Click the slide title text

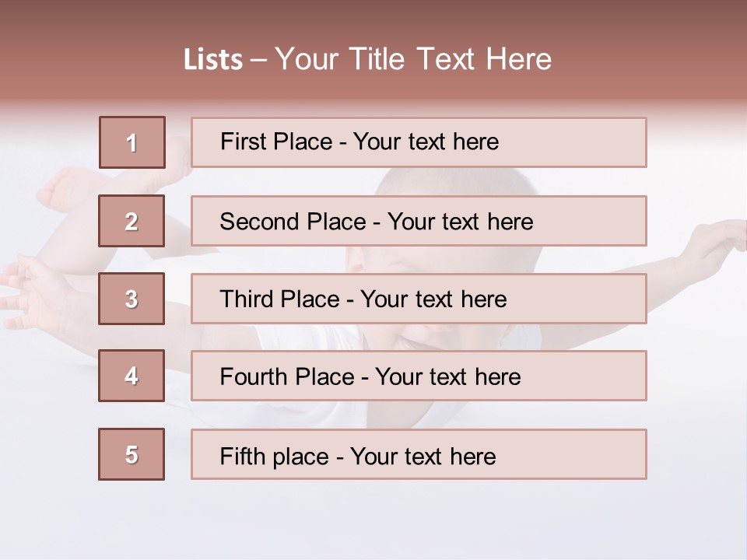pyautogui.click(x=367, y=59)
